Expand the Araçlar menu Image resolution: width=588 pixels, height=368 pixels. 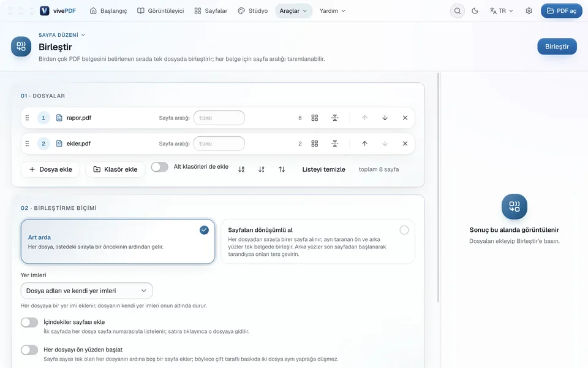pos(293,11)
